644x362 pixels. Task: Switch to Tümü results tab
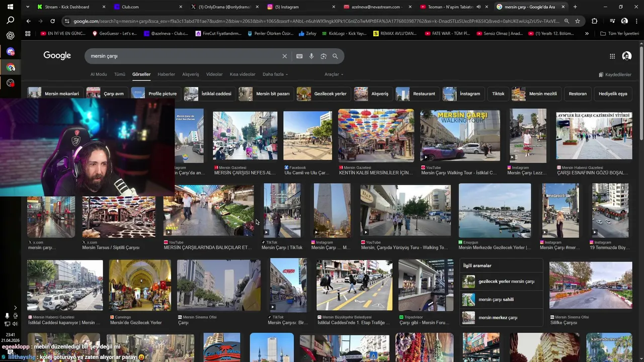point(120,74)
